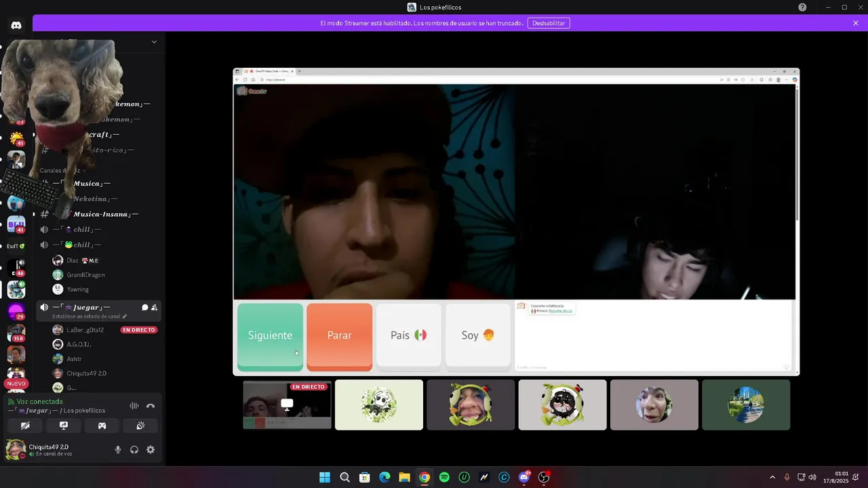Join the purple chill voice channel
868x488 pixels.
pyautogui.click(x=100, y=229)
